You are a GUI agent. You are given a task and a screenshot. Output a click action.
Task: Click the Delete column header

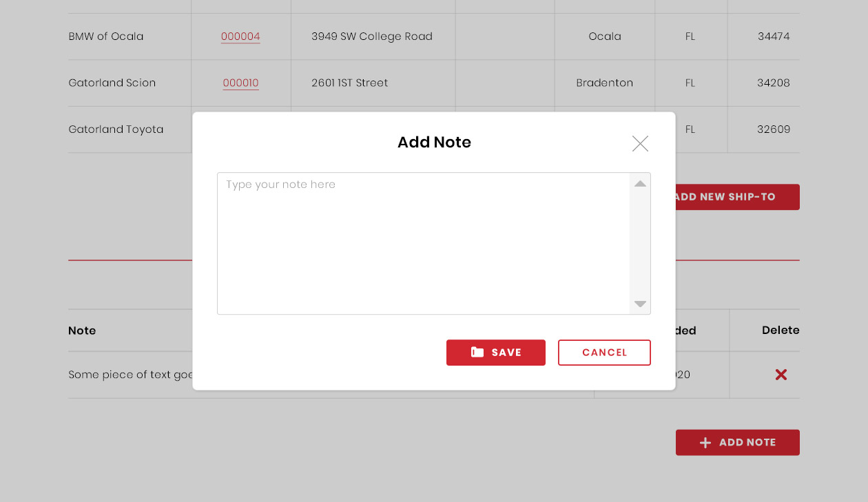click(x=781, y=331)
